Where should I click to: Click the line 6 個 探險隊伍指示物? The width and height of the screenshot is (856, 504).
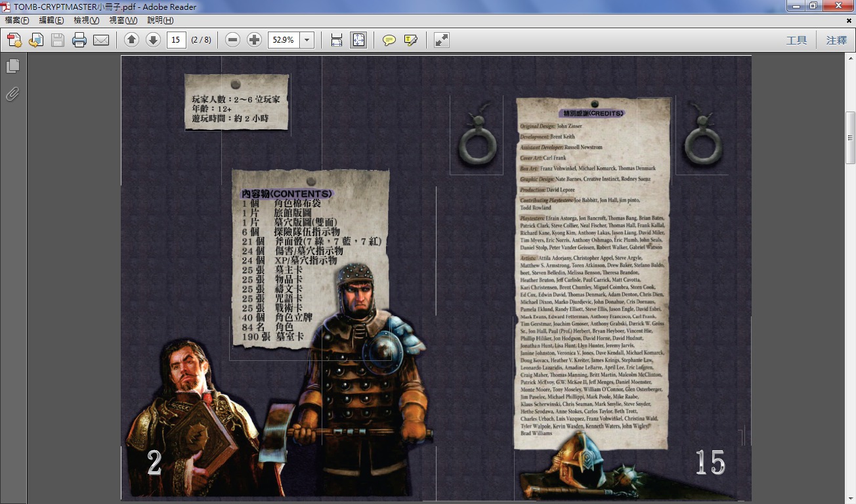[x=291, y=232]
